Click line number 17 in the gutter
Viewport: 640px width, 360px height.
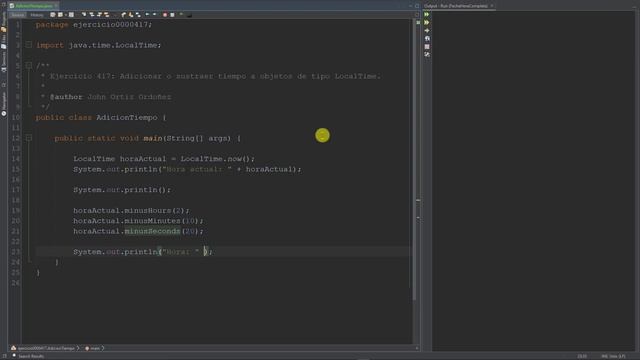16,190
